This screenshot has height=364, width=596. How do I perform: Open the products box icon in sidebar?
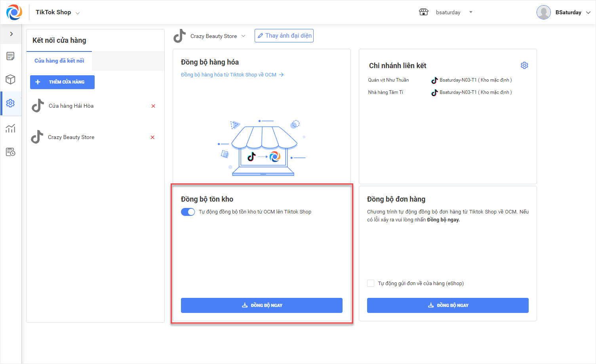coord(11,80)
